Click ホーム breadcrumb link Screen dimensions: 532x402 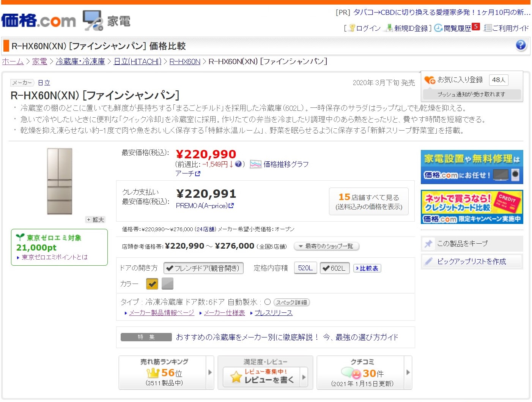13,61
